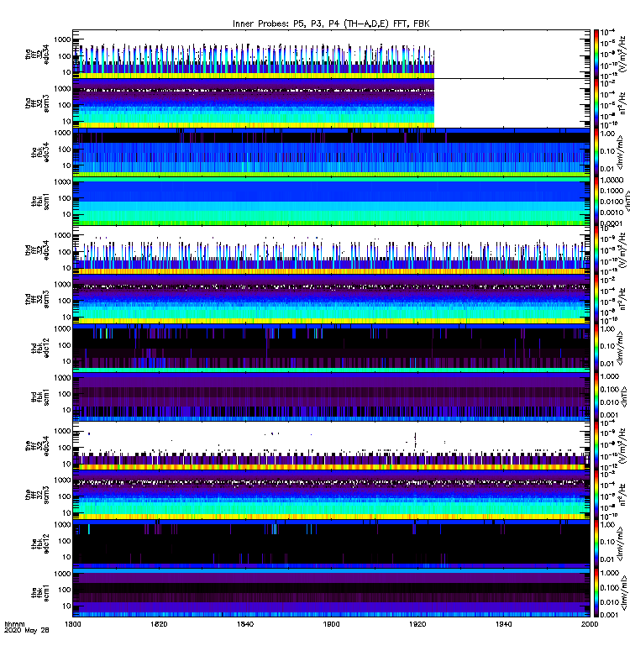The width and height of the screenshot is (630, 672).
Task: Click the color bar beside tha fbk scm1 panel
Action: click(x=596, y=201)
